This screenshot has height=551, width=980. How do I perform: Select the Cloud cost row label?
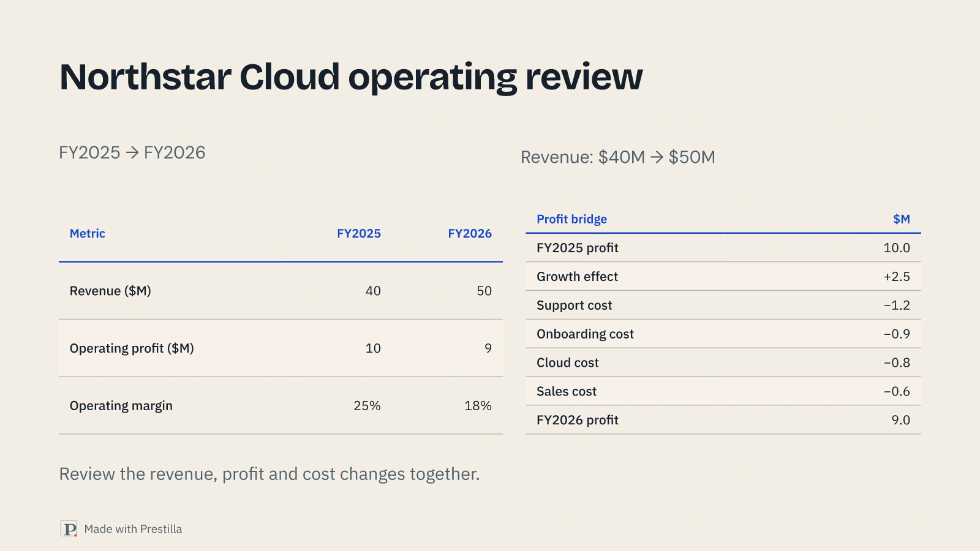(x=567, y=363)
